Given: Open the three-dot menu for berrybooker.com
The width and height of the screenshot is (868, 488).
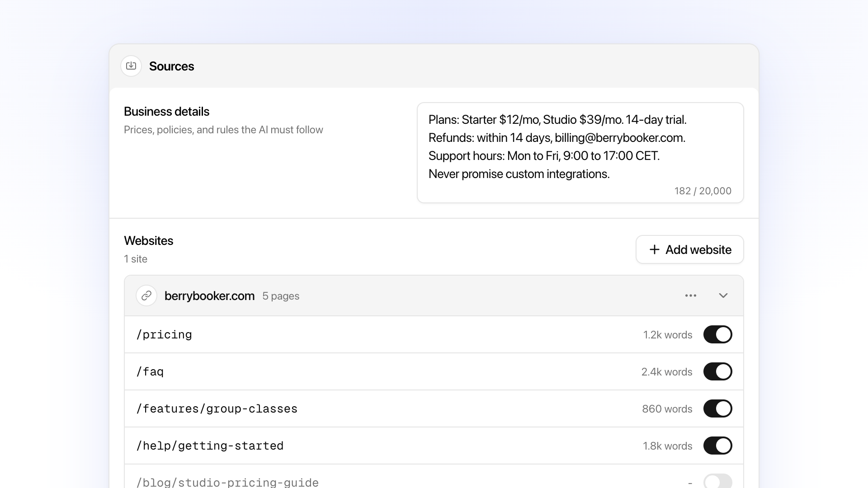Looking at the screenshot, I should tap(691, 296).
